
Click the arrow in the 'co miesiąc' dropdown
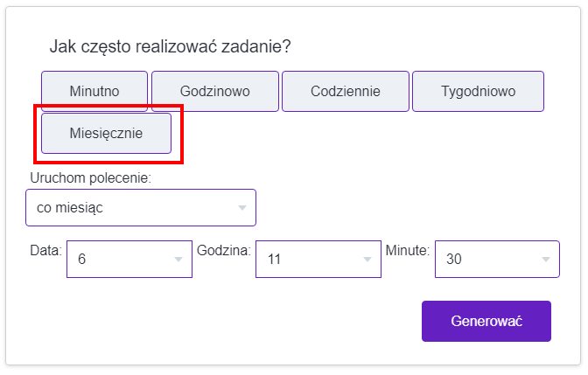coord(242,208)
